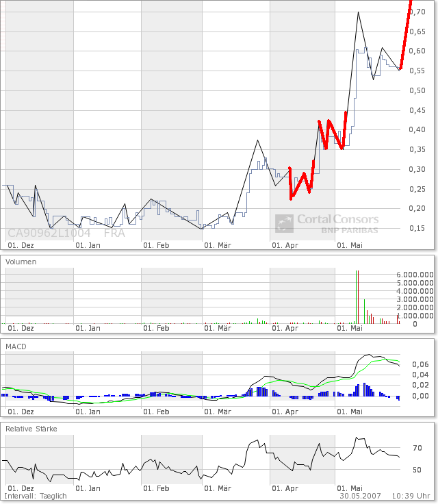Screen dimensions: 438x504
Task: Click the 6.000.000 volume axis label
Action: [x=415, y=274]
